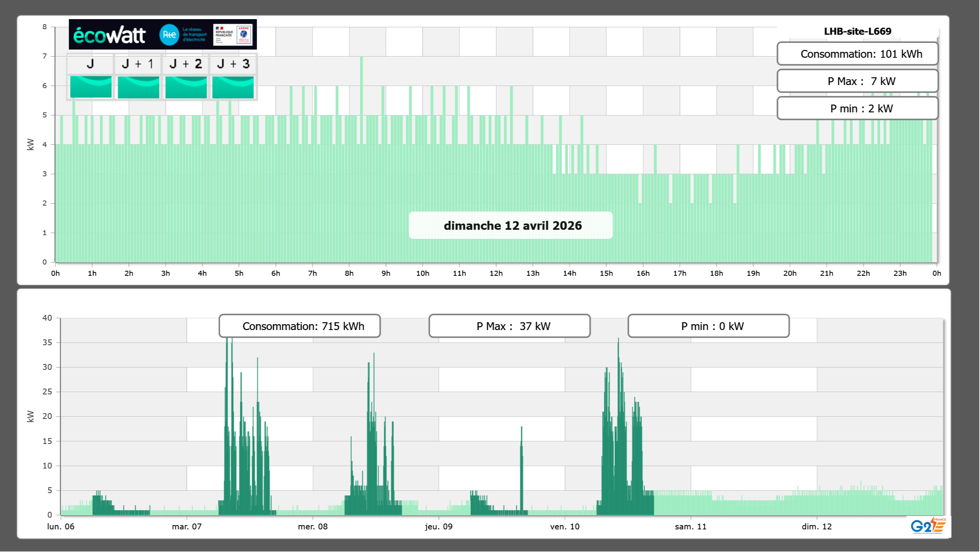Click the écoWatt logo
980x552 pixels.
[x=109, y=35]
